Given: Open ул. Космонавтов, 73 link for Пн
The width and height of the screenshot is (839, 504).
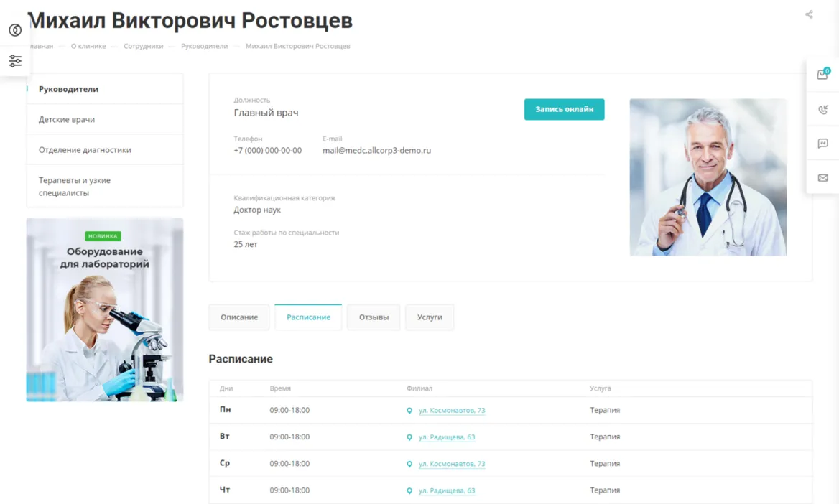Looking at the screenshot, I should click(x=452, y=411).
